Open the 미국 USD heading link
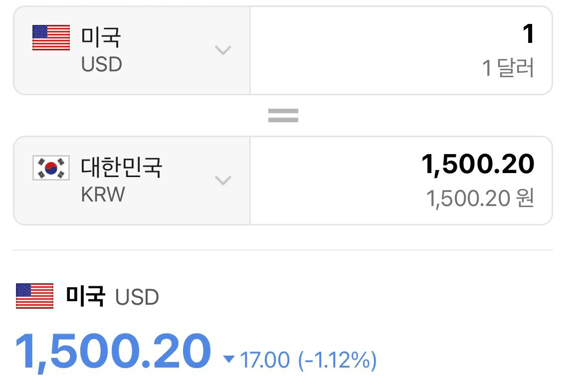577x392 pixels. 87,296
